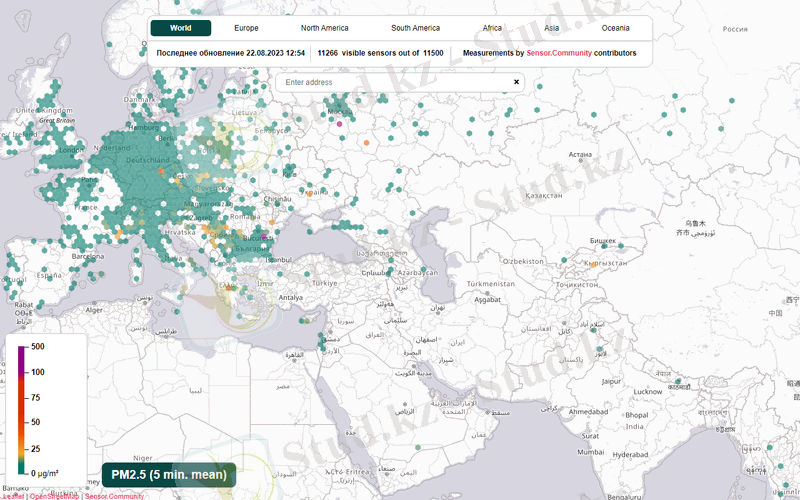Clear the address search with X icon

517,82
